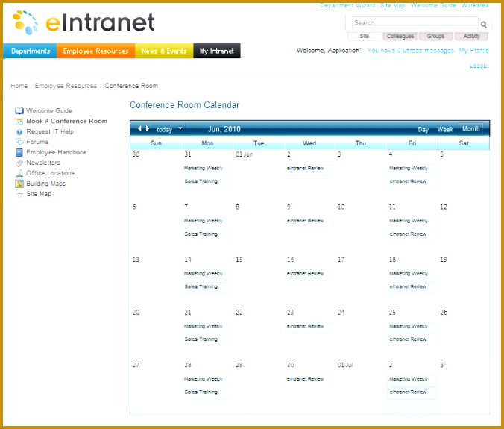The height and width of the screenshot is (429, 504).
Task: Select the Month view button
Action: pos(470,129)
